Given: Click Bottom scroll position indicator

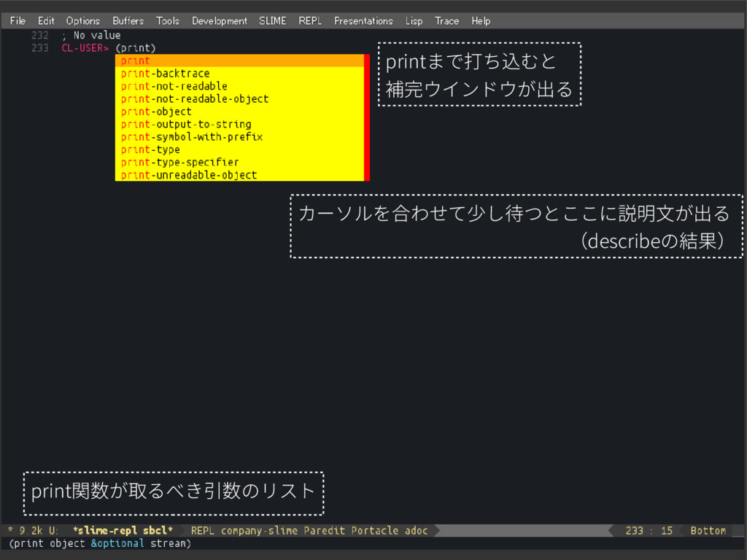Looking at the screenshot, I should 708,531.
